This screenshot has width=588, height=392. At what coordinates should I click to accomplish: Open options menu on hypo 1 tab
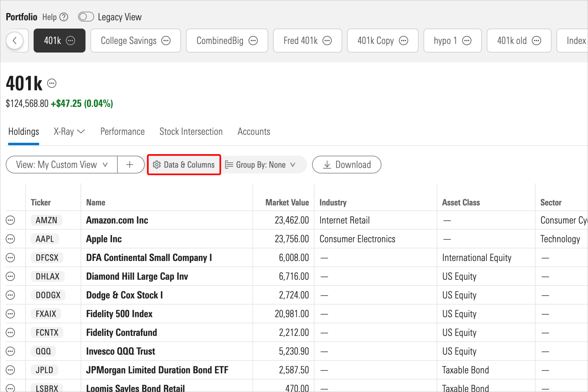[x=467, y=40]
